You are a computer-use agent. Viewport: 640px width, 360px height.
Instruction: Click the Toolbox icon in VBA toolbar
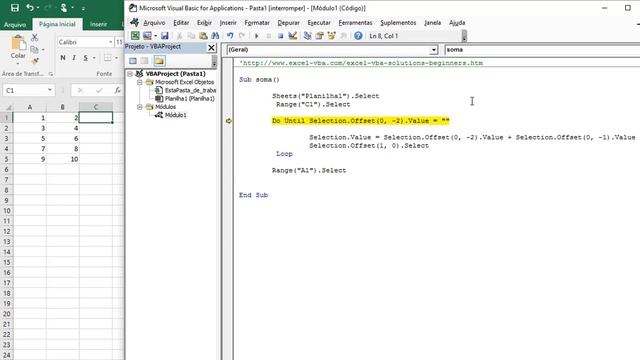pos(344,36)
